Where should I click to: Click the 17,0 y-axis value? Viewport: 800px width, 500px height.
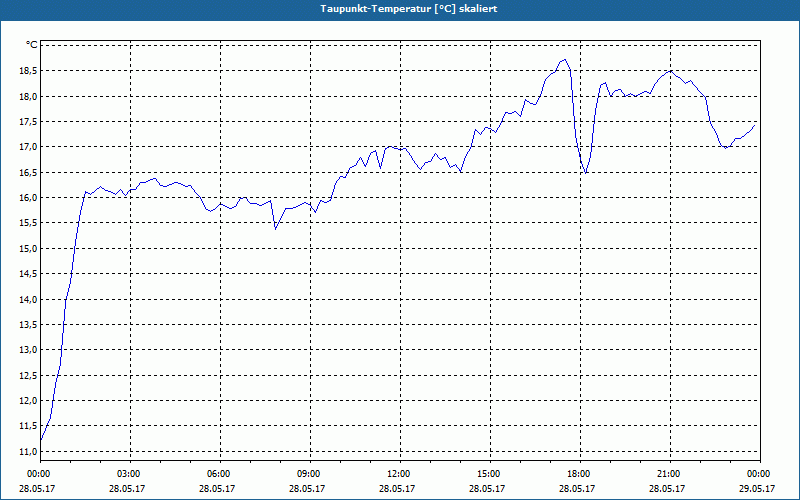29,147
